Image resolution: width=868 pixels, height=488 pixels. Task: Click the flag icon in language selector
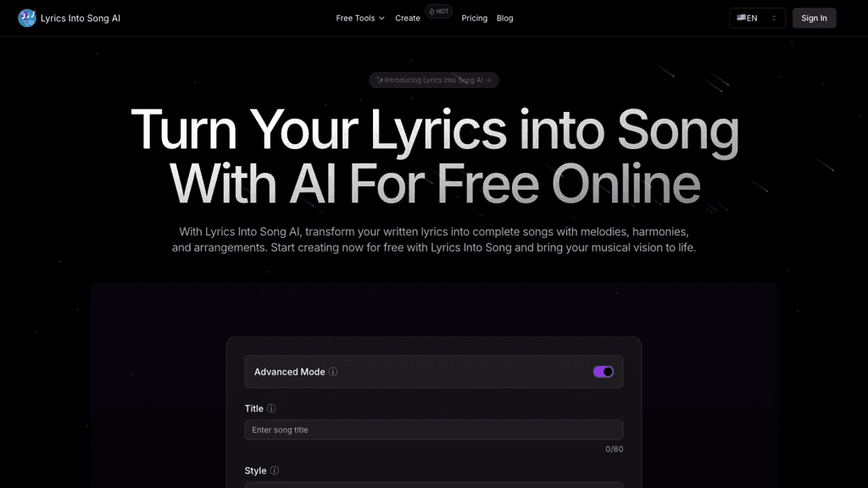click(x=741, y=18)
